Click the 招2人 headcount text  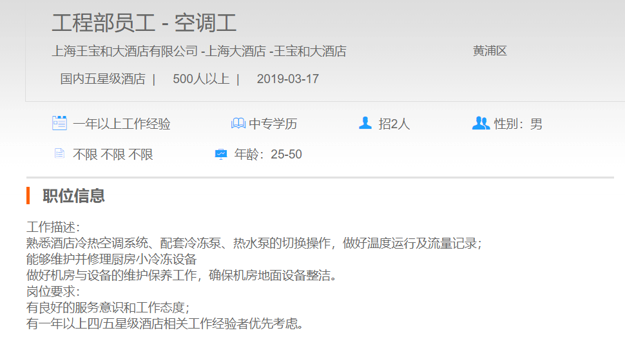394,124
